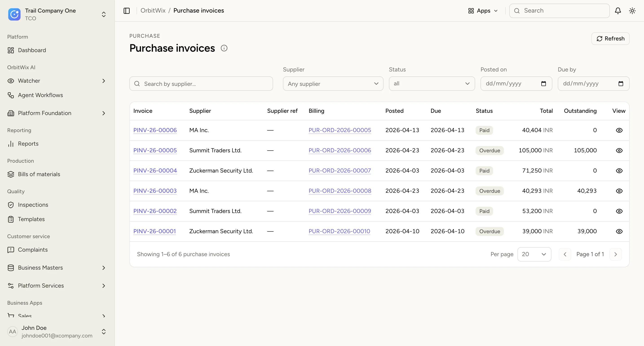Toggle the sidebar panel icon

tap(126, 11)
